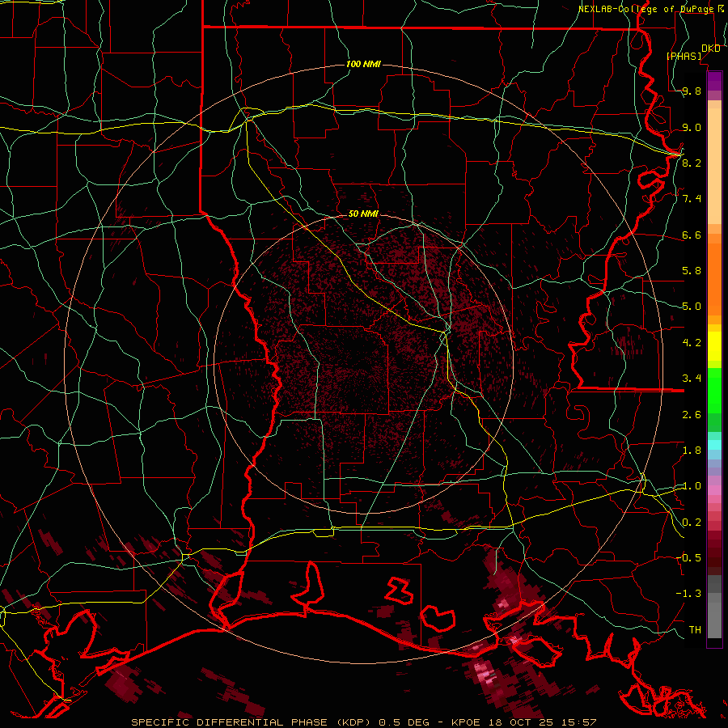Click the KPOE station identifier

(467, 722)
